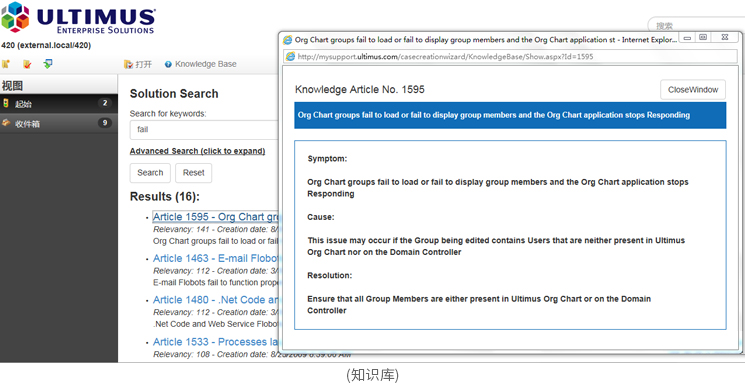Image resolution: width=745 pixels, height=390 pixels.
Task: Click the traffic light icon beside 起始
Action: [x=6, y=103]
